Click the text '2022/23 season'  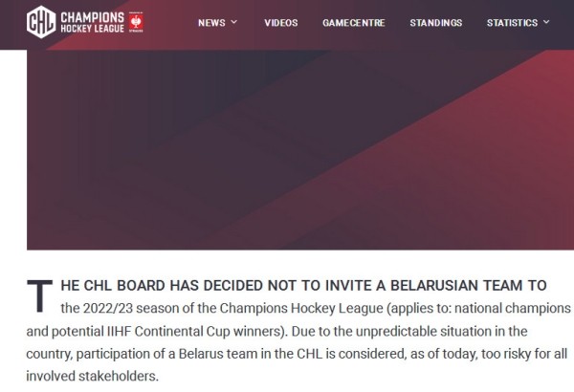click(107, 309)
